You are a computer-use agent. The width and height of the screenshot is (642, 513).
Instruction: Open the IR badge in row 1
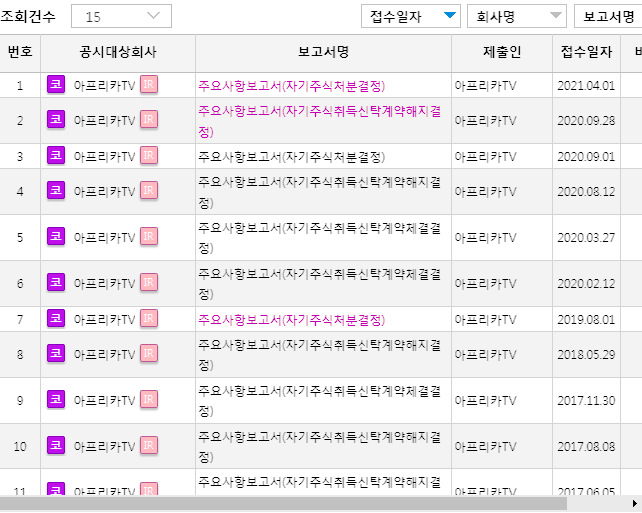(x=149, y=85)
